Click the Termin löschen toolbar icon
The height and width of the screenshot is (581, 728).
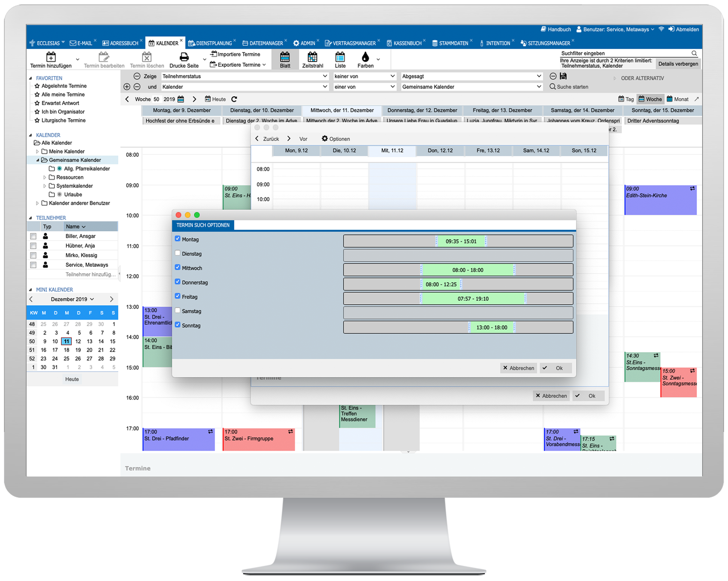[147, 57]
